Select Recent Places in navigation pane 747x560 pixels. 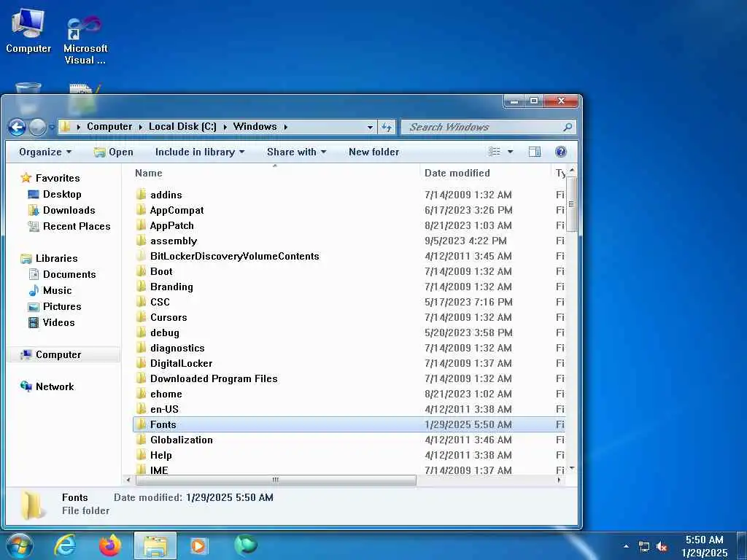[x=76, y=226]
